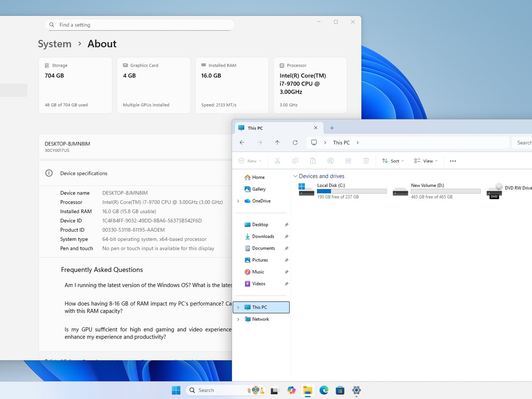The height and width of the screenshot is (399, 532).
Task: Click the GPU gaming FAQ question
Action: 148,333
